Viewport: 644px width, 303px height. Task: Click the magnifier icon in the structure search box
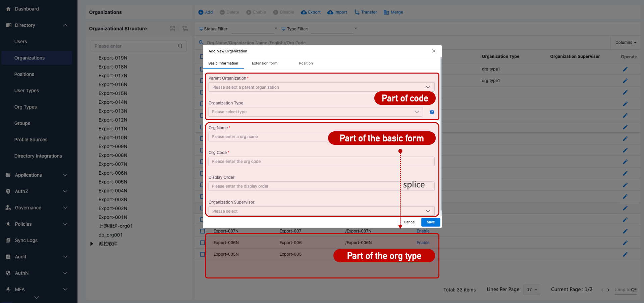click(180, 46)
